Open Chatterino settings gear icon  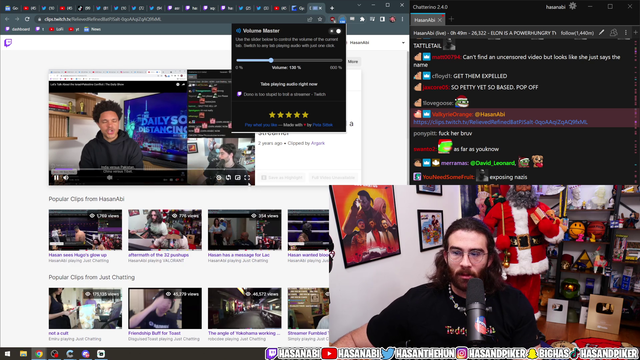point(573,6)
